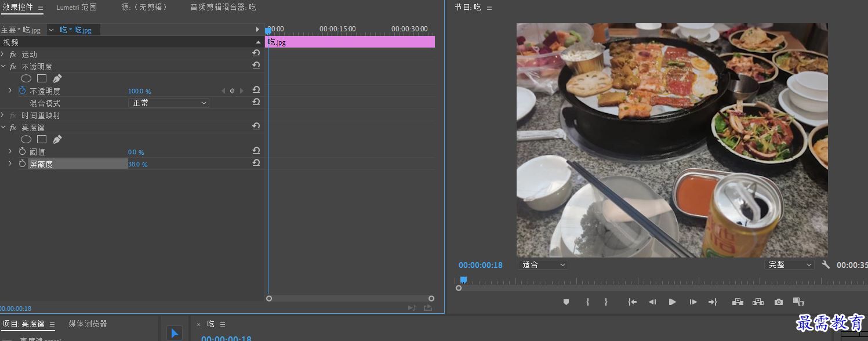This screenshot has height=341, width=868.
Task: Reset the 混合模式 parameter
Action: point(256,103)
